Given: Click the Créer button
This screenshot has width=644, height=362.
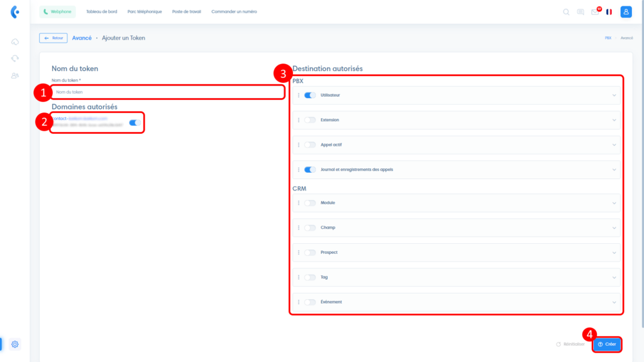Looking at the screenshot, I should click(x=607, y=344).
